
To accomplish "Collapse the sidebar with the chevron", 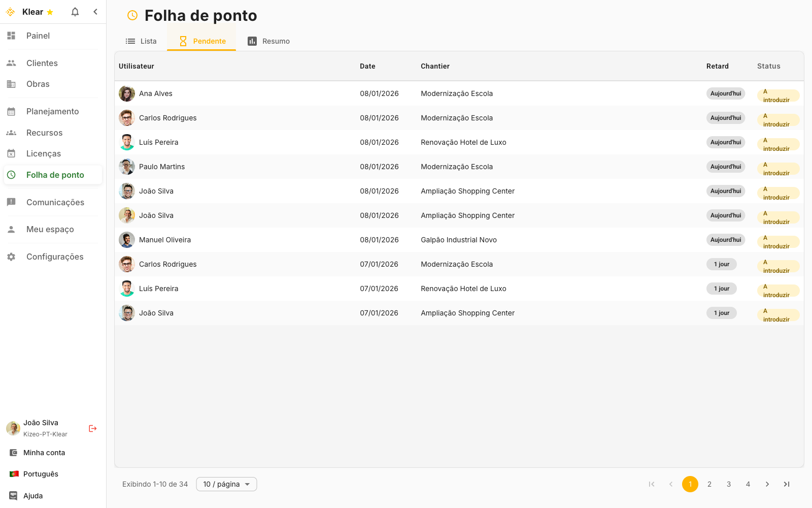I will coord(95,11).
